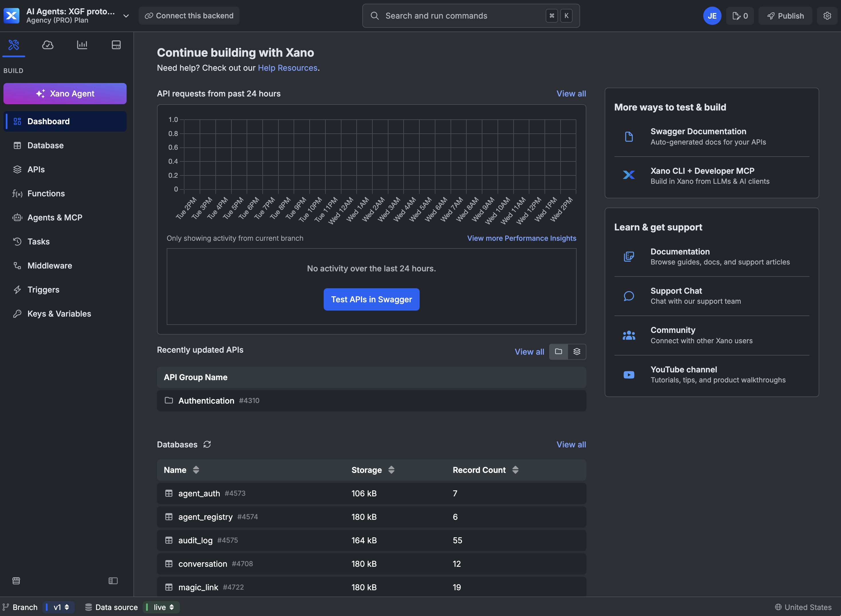Viewport: 841px width, 616px height.
Task: Open the agent_auth database row
Action: click(x=371, y=493)
